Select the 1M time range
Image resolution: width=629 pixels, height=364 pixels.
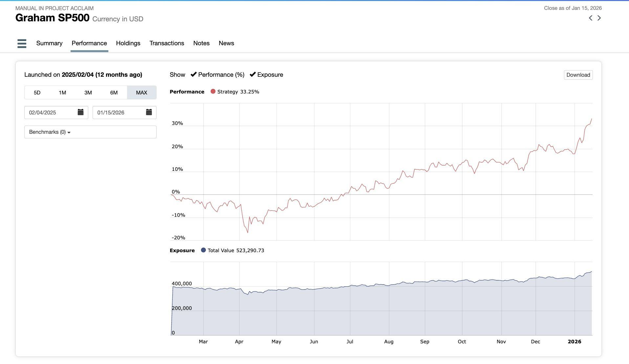point(62,92)
